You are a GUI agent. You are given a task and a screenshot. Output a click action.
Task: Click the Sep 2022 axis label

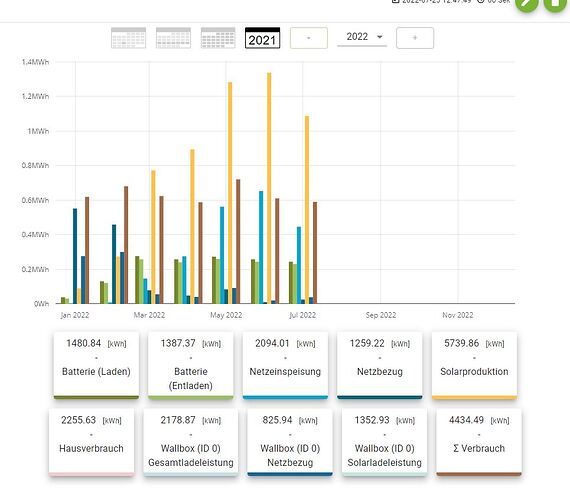pos(381,315)
